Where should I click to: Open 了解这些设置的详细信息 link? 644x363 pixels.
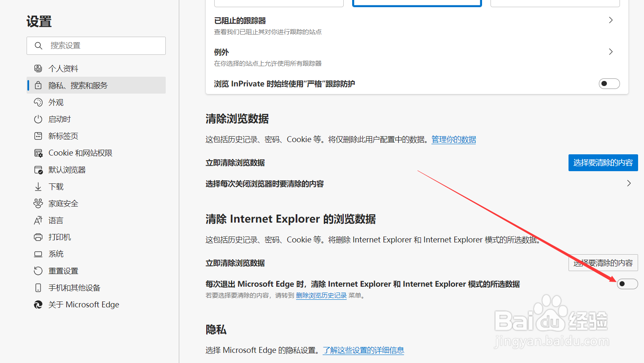[x=364, y=350]
